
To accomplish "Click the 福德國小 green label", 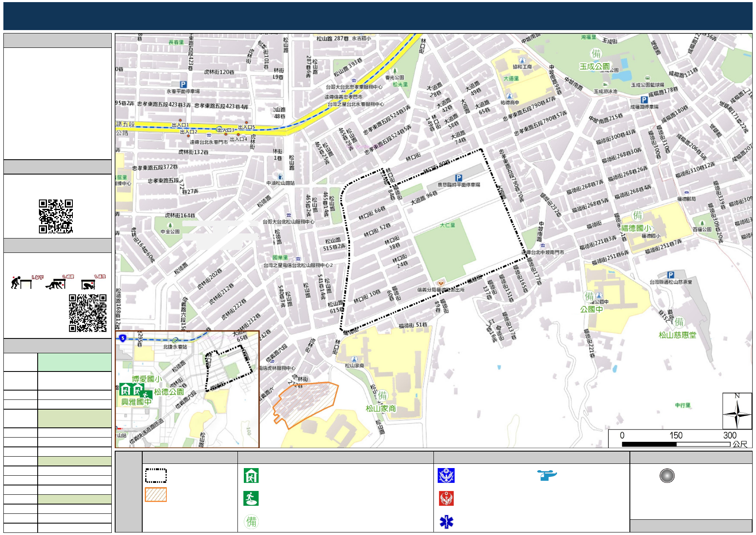I will click(636, 228).
